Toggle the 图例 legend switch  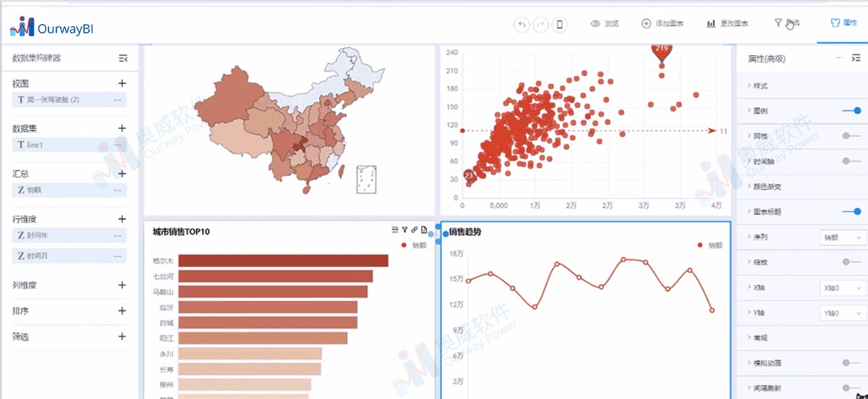point(851,111)
